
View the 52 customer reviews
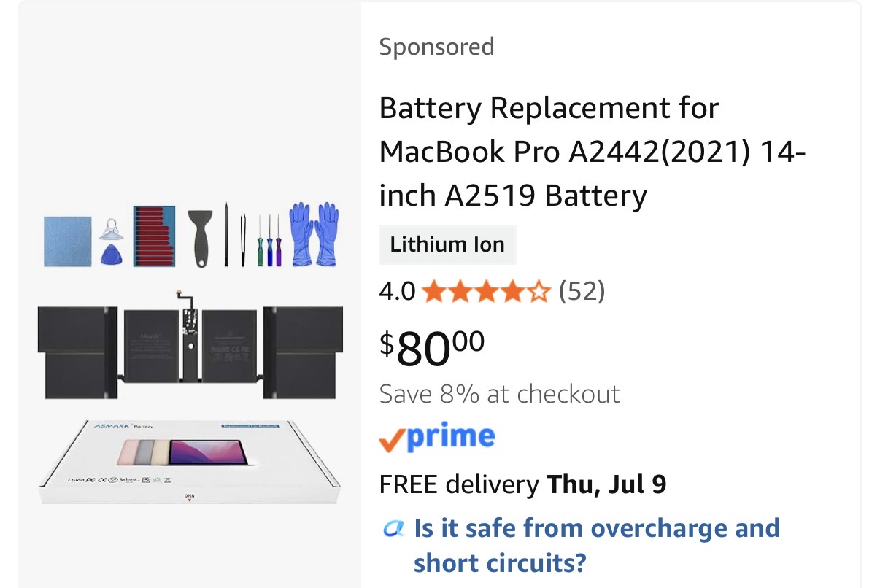pos(582,292)
